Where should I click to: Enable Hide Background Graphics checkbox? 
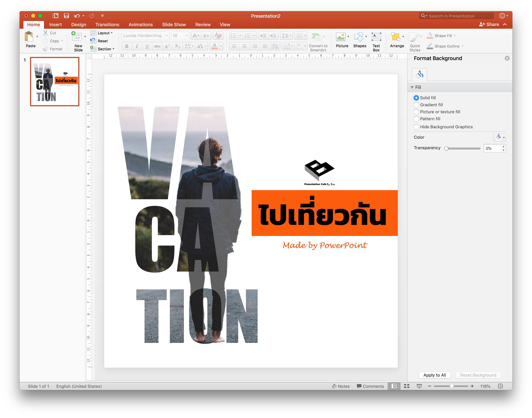coord(416,127)
